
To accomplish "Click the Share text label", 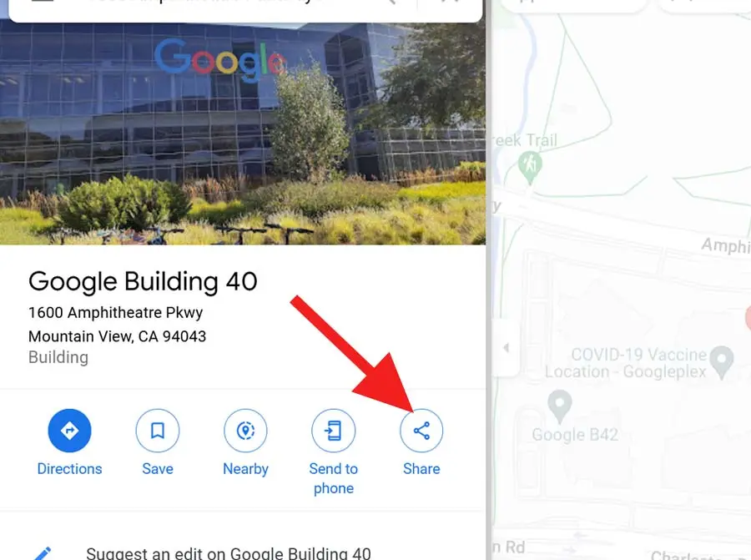I will 421,468.
